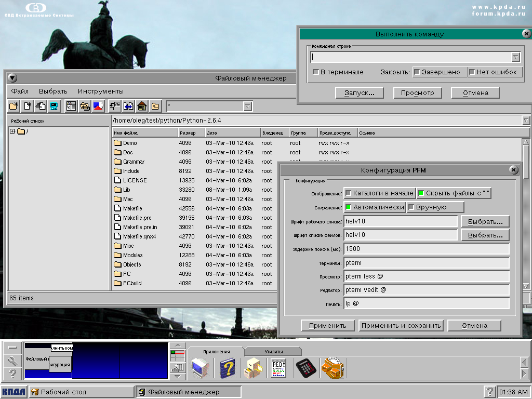This screenshot has width=532, height=399.
Task: Open the 'Инструменты' menu
Action: click(101, 91)
